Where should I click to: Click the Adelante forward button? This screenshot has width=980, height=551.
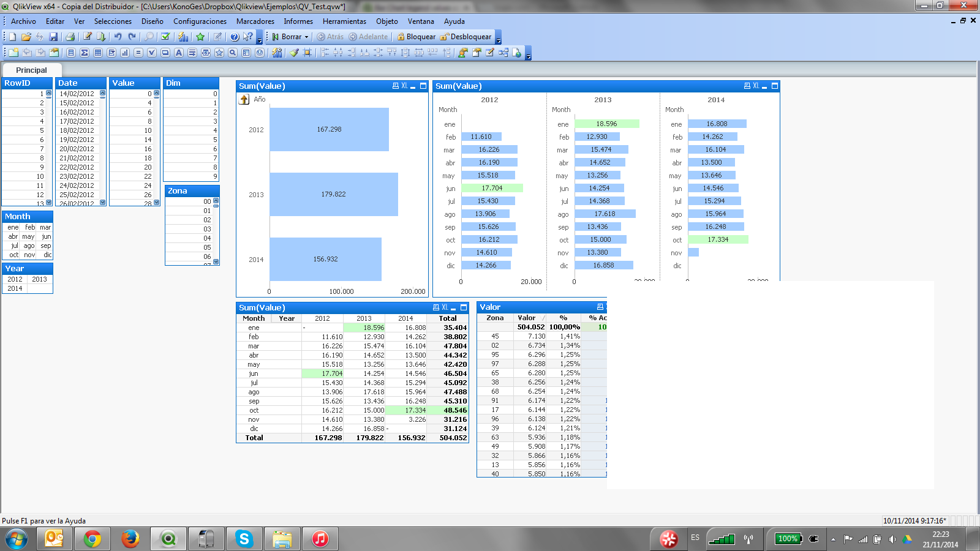tap(369, 37)
